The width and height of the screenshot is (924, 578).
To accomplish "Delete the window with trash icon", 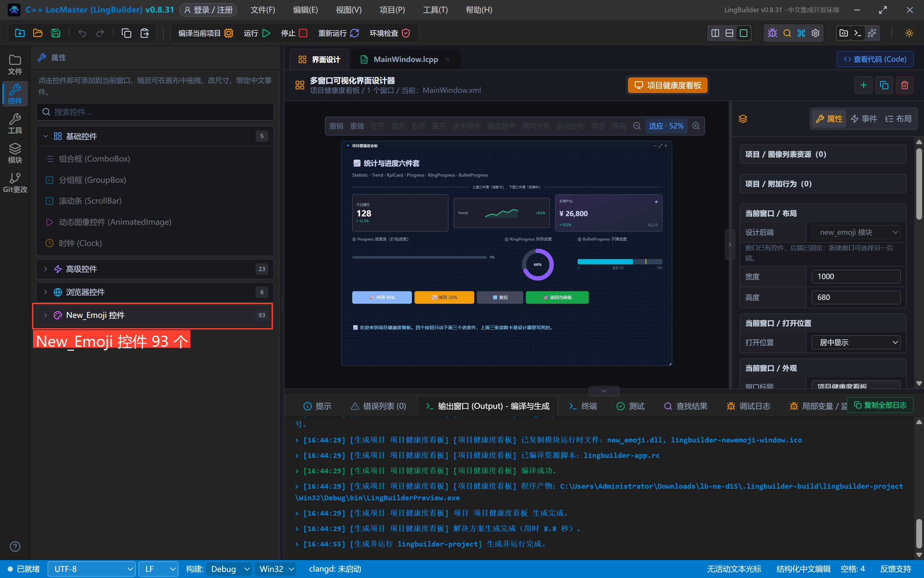I will pyautogui.click(x=904, y=85).
